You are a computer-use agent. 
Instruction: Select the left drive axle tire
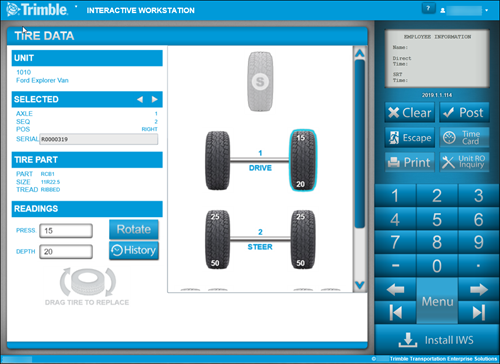[x=217, y=161]
